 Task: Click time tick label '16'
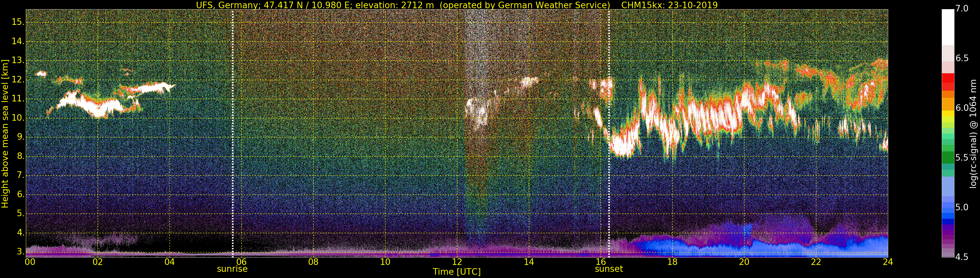click(x=601, y=262)
